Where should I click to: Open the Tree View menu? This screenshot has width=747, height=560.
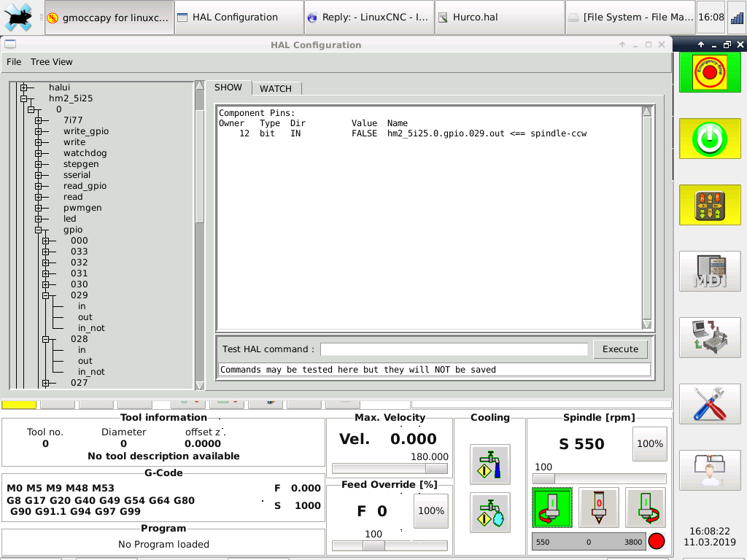(x=52, y=62)
